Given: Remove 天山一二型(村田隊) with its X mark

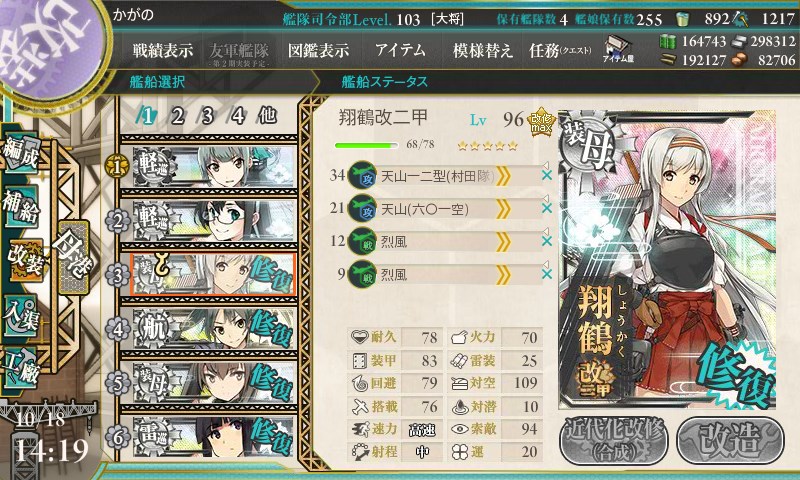Looking at the screenshot, I should tap(547, 175).
